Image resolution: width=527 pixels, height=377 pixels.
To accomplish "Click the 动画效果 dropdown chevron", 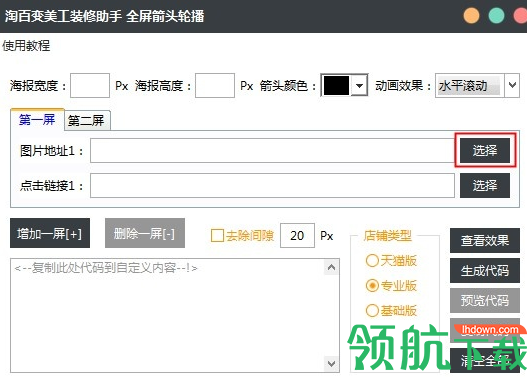I will [512, 85].
